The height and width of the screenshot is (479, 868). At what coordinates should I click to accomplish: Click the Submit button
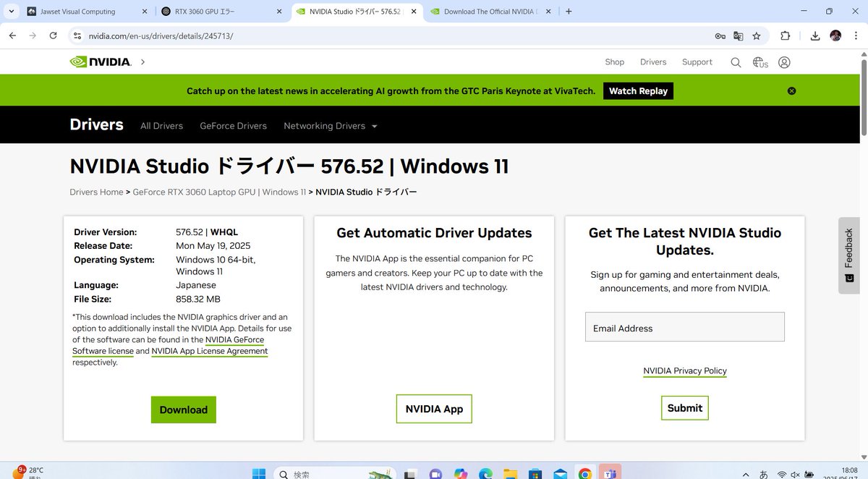[685, 408]
